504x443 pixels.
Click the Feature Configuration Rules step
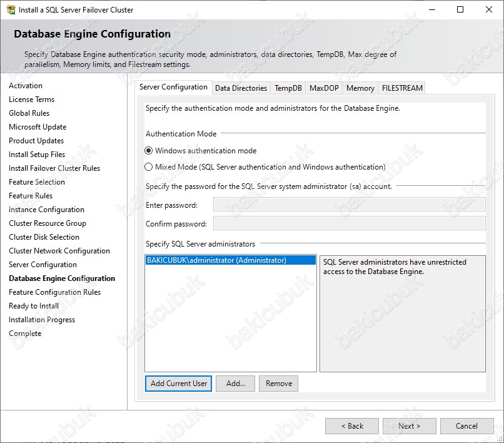tap(54, 292)
